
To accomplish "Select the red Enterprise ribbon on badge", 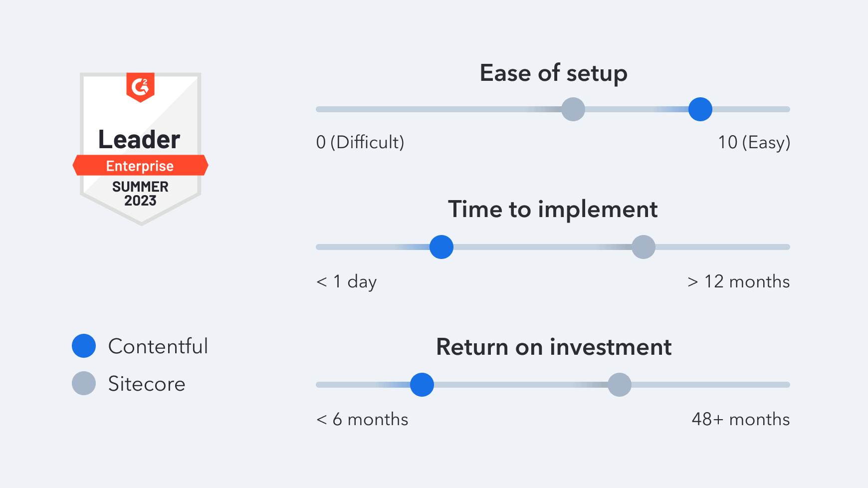I will tap(140, 166).
